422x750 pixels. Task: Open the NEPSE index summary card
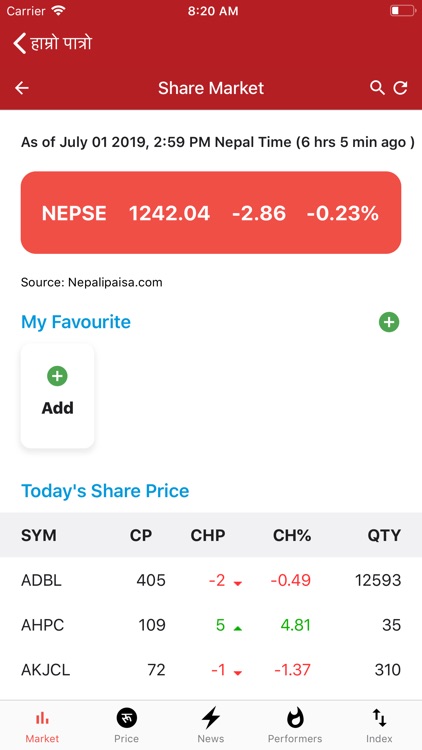211,212
